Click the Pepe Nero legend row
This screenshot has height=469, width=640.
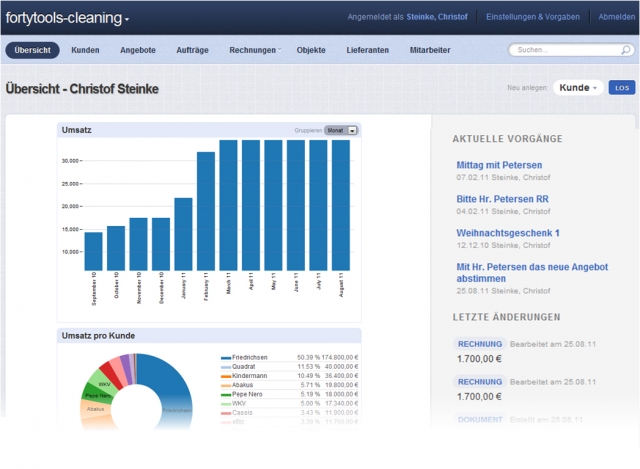pos(289,394)
